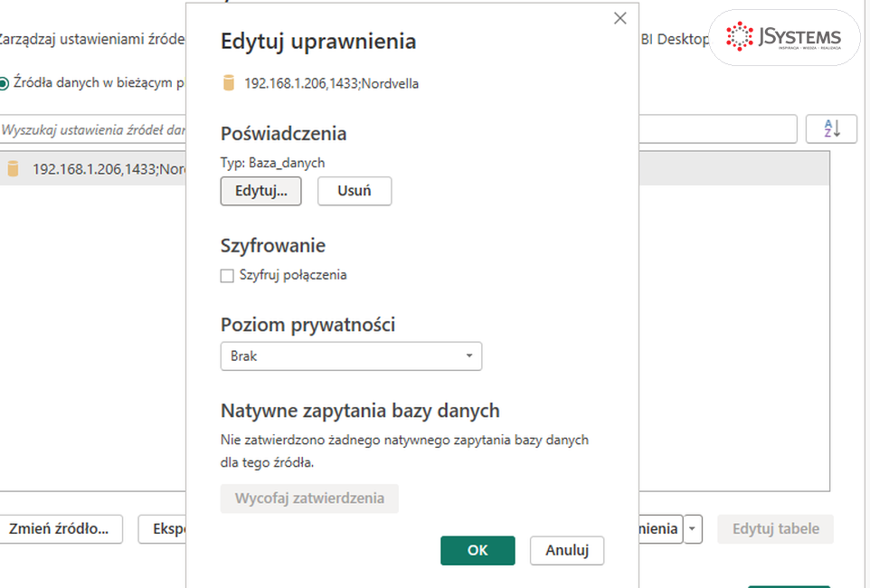Cancel with the Anuluj button
Image resolution: width=870 pixels, height=588 pixels.
(567, 550)
